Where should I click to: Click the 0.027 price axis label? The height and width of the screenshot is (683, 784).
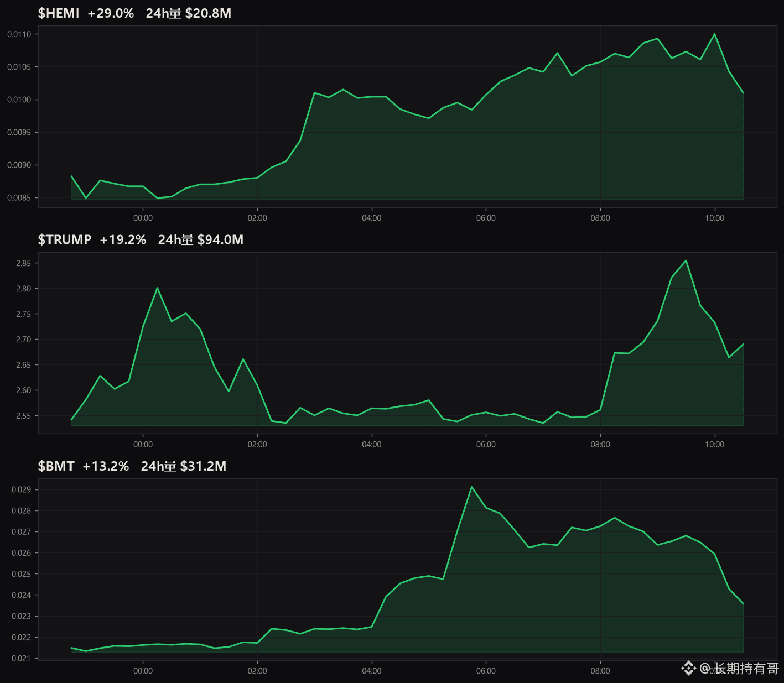[21, 531]
